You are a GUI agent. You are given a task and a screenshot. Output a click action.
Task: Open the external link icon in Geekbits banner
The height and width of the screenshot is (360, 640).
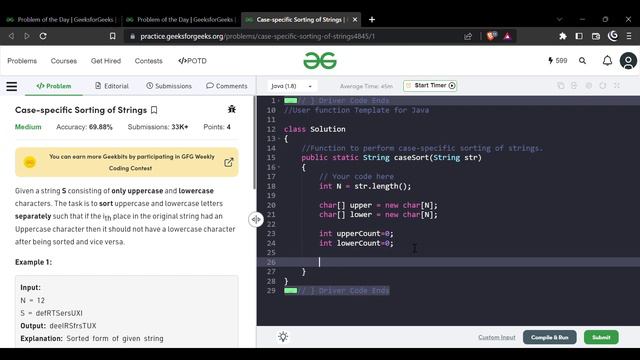tap(229, 162)
